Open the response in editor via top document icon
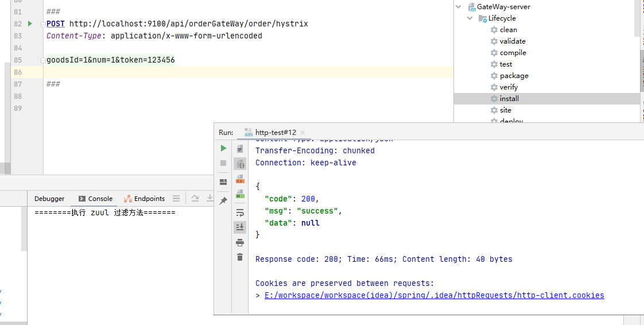Viewport: 644px width, 325px height. [240, 149]
